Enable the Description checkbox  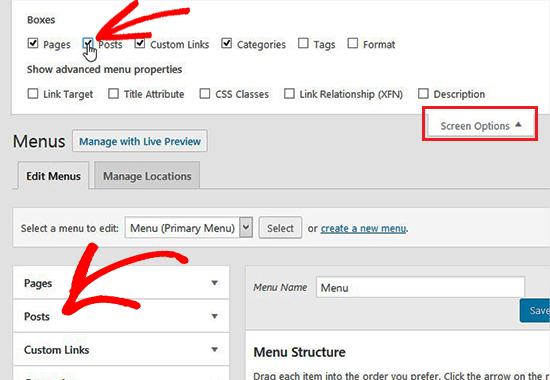click(x=423, y=93)
